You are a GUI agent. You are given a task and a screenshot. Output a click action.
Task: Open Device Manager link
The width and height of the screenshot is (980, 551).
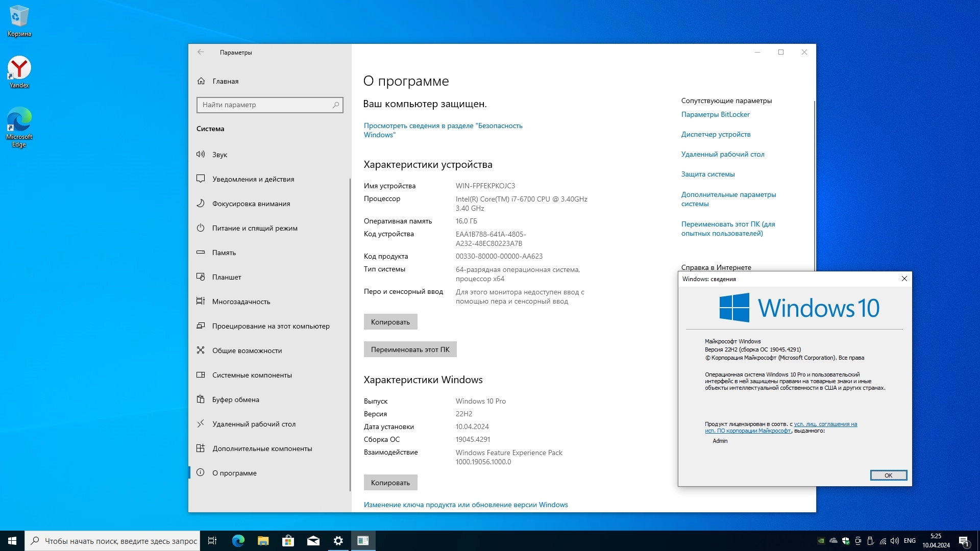click(716, 134)
